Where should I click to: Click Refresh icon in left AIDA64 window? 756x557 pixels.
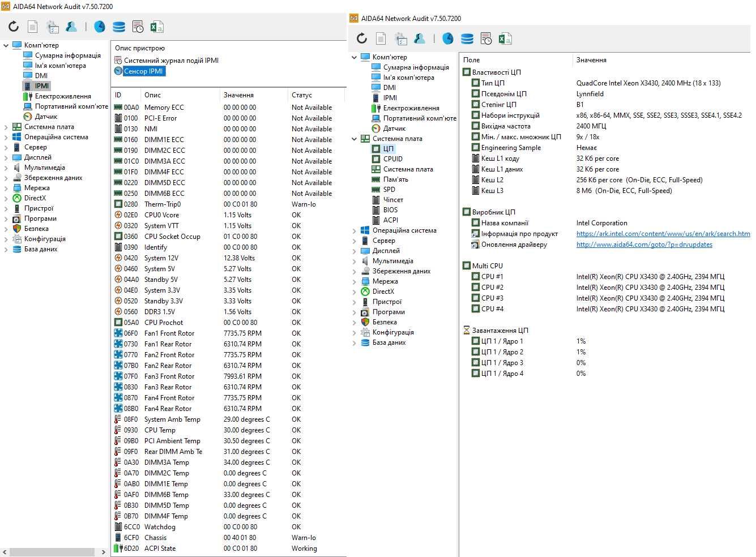pyautogui.click(x=14, y=27)
